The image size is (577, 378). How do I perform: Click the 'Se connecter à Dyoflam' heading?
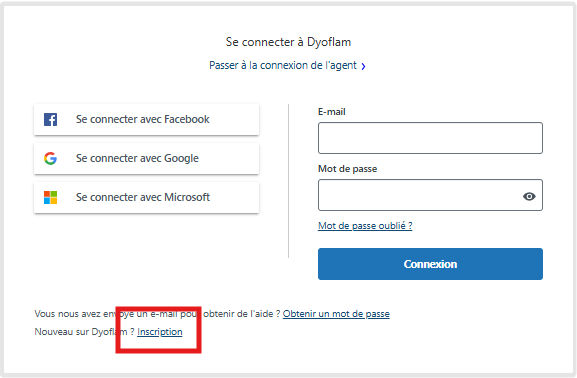(x=288, y=42)
